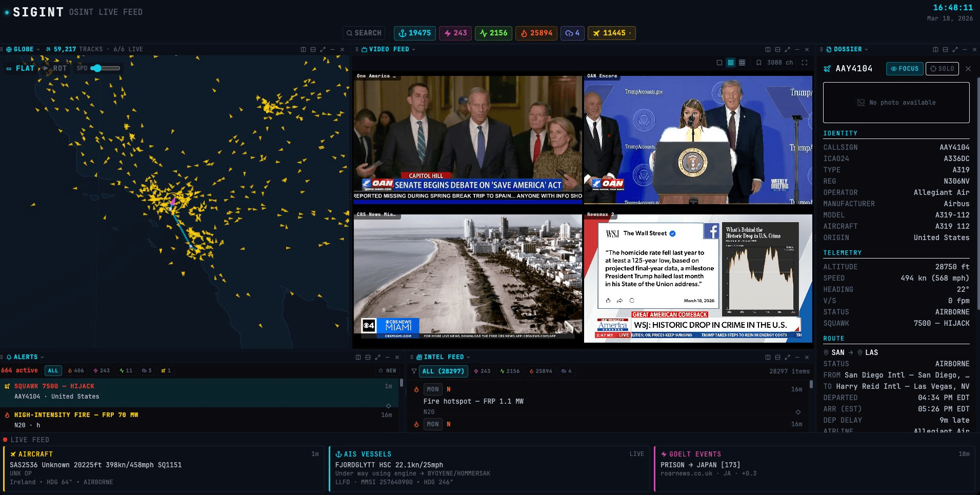Filter alerts by the 406 fire tab

click(76, 370)
